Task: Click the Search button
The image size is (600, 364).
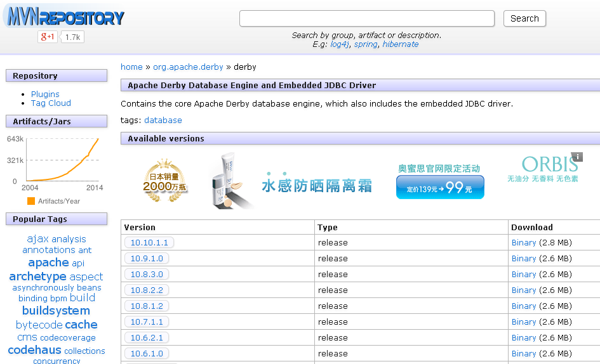Action: [x=524, y=18]
